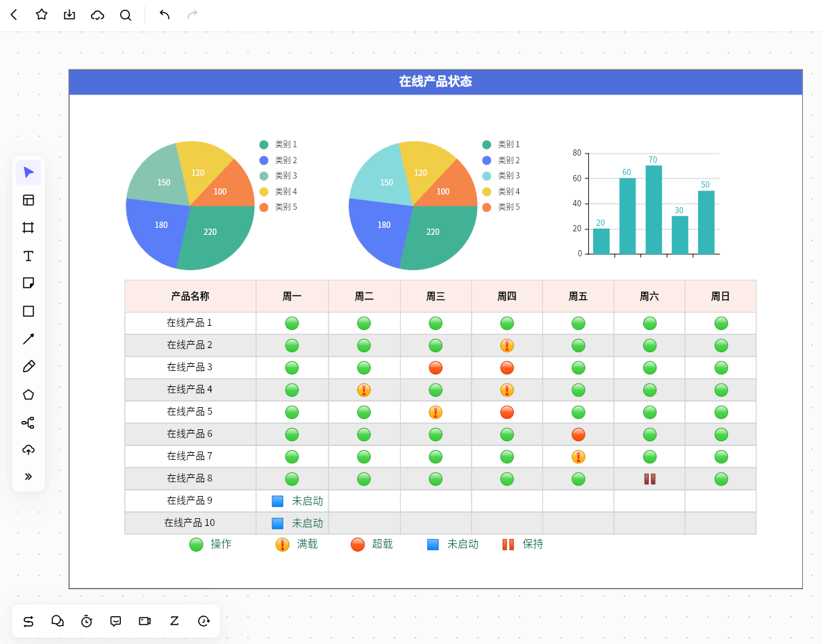Start the video camera tool
The width and height of the screenshot is (821, 644).
[145, 621]
